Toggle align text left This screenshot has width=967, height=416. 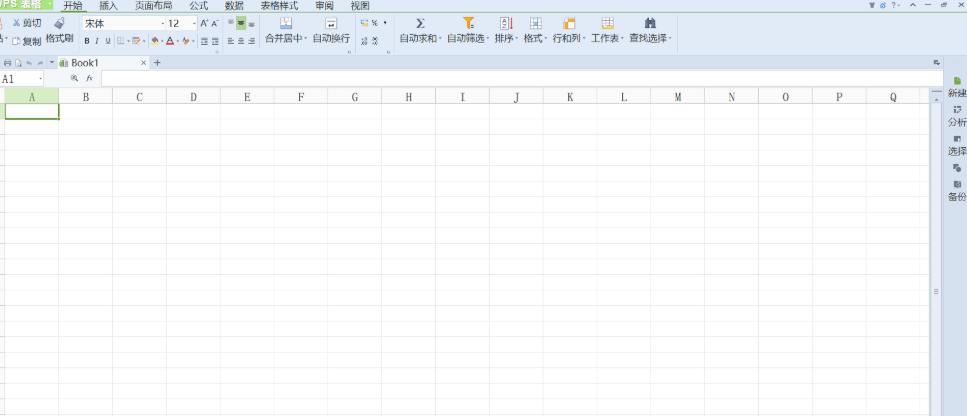coord(231,41)
